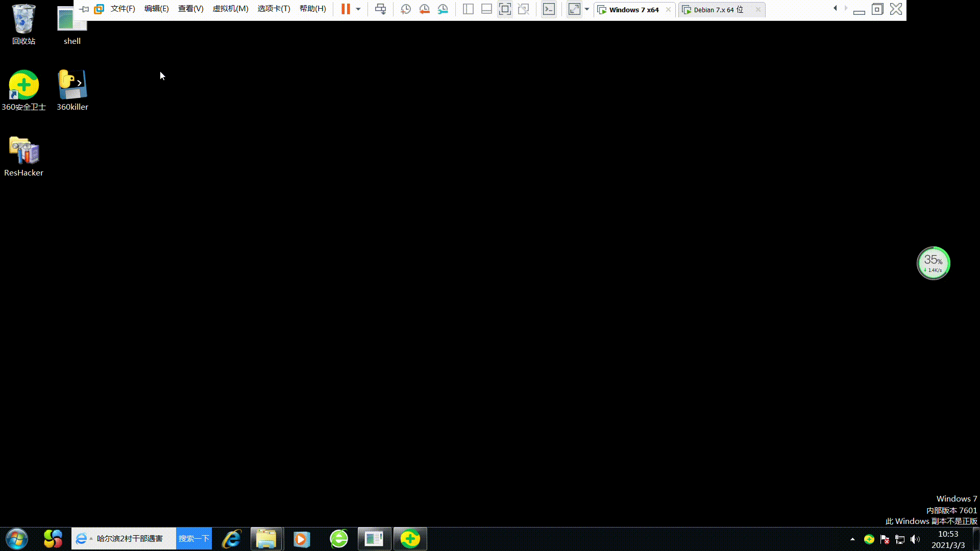Select the 360killer desktop icon
The height and width of the screenshot is (551, 980).
pyautogui.click(x=72, y=90)
